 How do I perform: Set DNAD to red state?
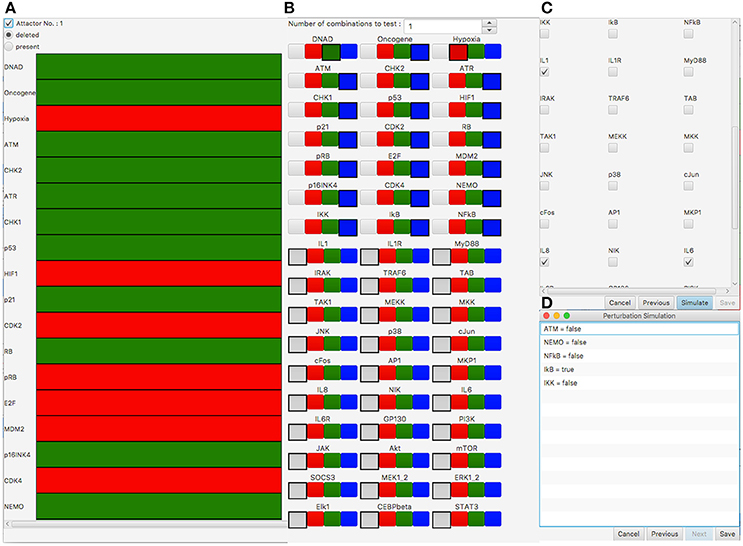tap(313, 52)
